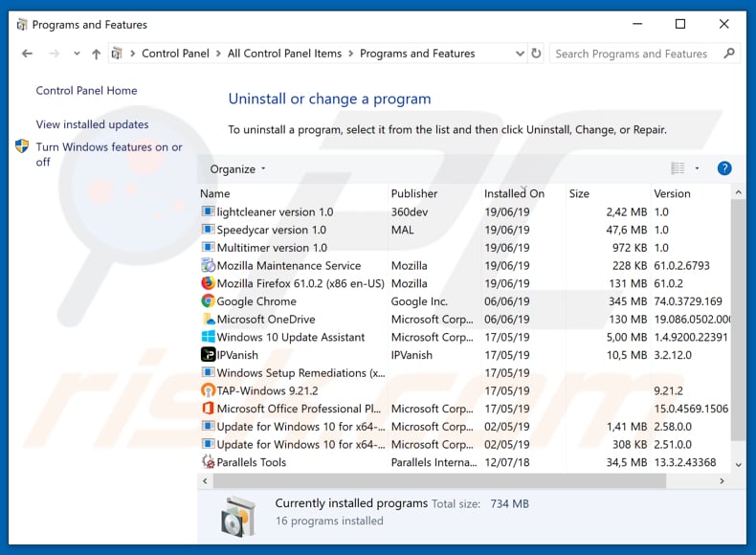The width and height of the screenshot is (756, 555).
Task: Sort by the Name column header
Action: (x=292, y=193)
